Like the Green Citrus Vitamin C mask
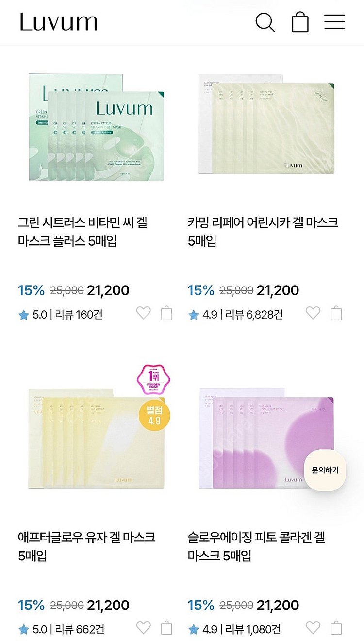Screen dimensions: 364x641 click(x=143, y=313)
